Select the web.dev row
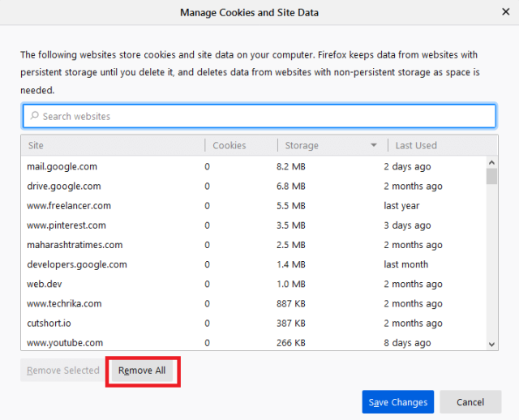519x420 pixels. [254, 284]
